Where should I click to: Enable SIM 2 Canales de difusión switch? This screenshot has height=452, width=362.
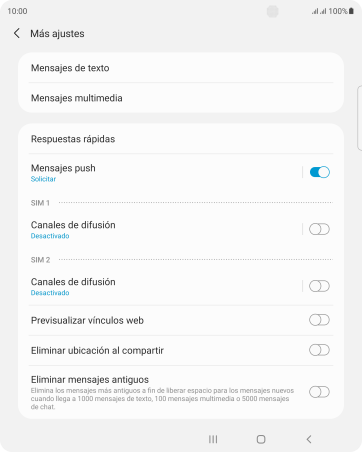pos(319,286)
